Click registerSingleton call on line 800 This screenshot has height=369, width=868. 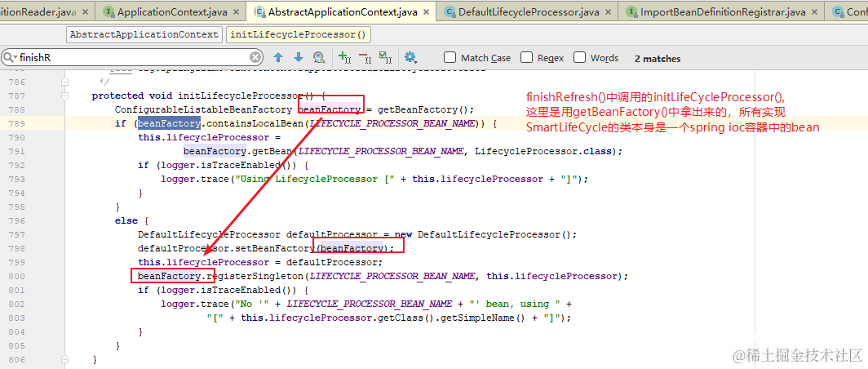tap(255, 276)
